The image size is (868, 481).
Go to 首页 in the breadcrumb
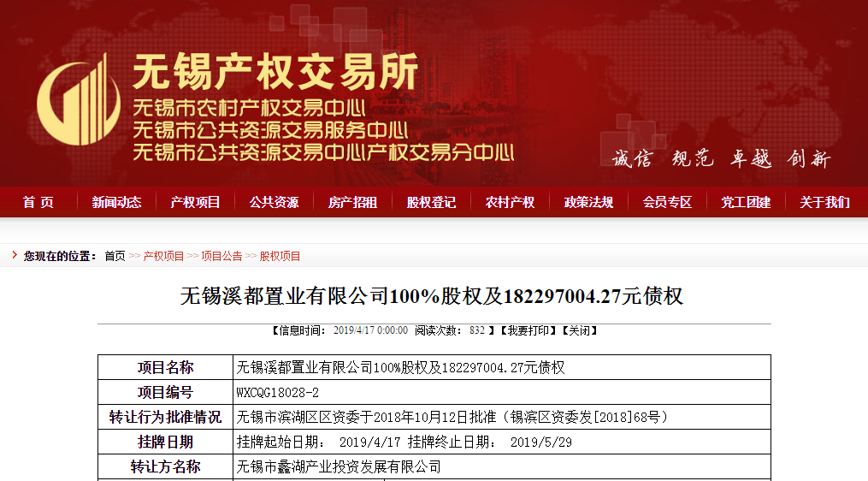click(115, 256)
